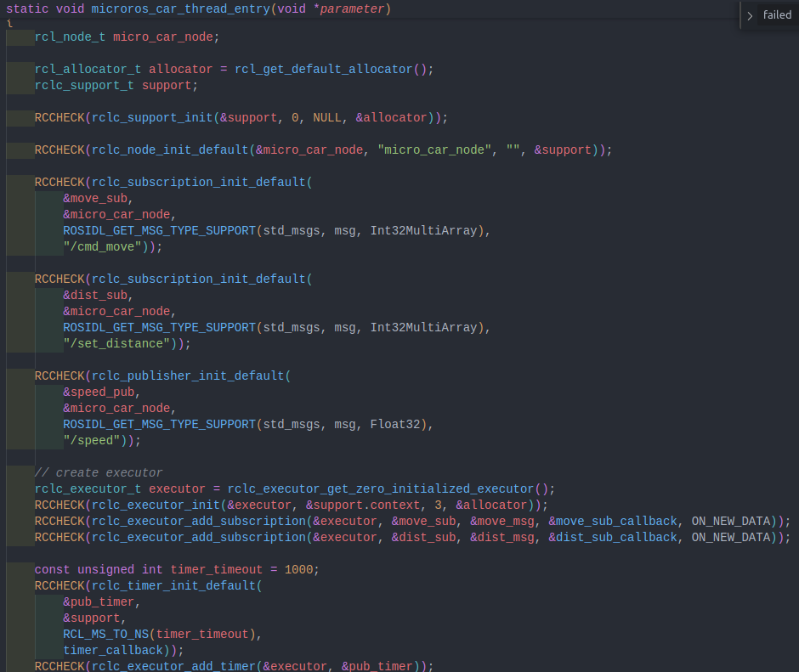Click the 1000 timer_timeout value
Viewport: 799px width, 672px height.
298,569
